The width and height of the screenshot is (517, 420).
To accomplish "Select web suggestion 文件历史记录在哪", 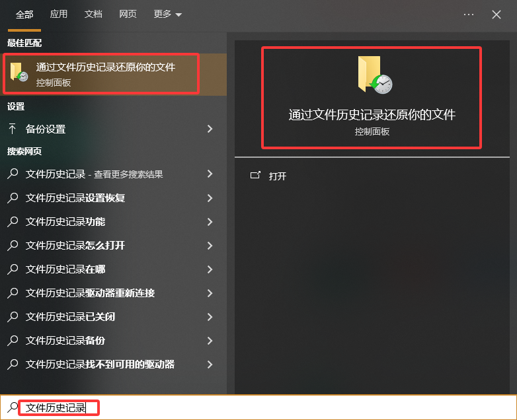I will click(x=114, y=269).
